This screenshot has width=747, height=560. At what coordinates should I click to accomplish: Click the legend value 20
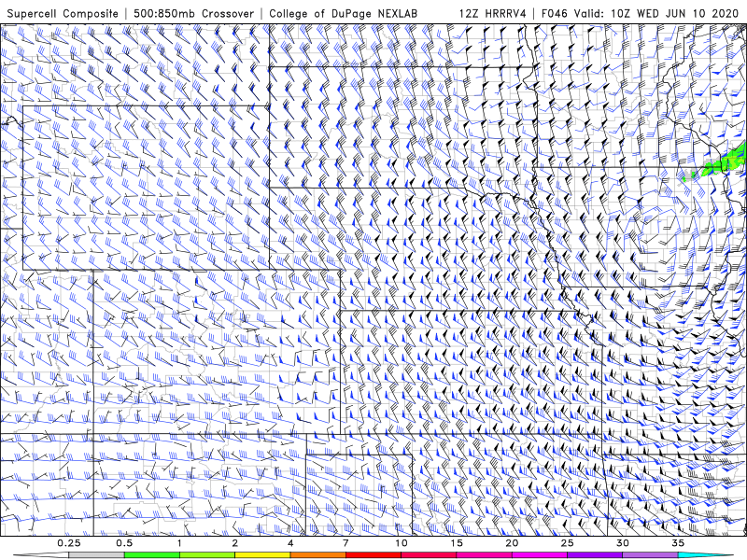[512, 543]
